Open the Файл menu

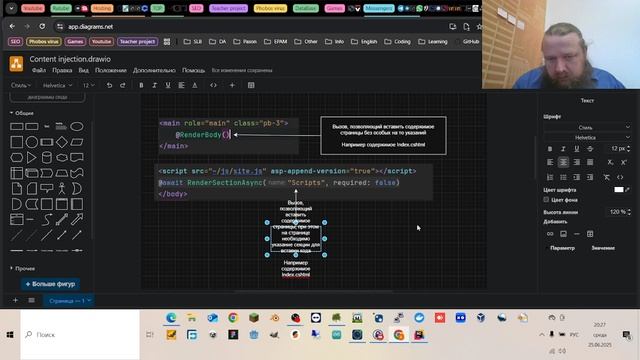click(39, 70)
